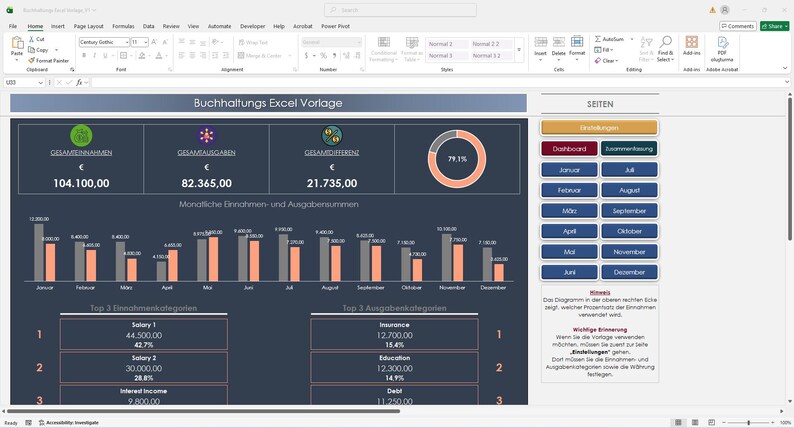The height and width of the screenshot is (428, 794).
Task: Toggle Wrap Text
Action: [x=253, y=43]
